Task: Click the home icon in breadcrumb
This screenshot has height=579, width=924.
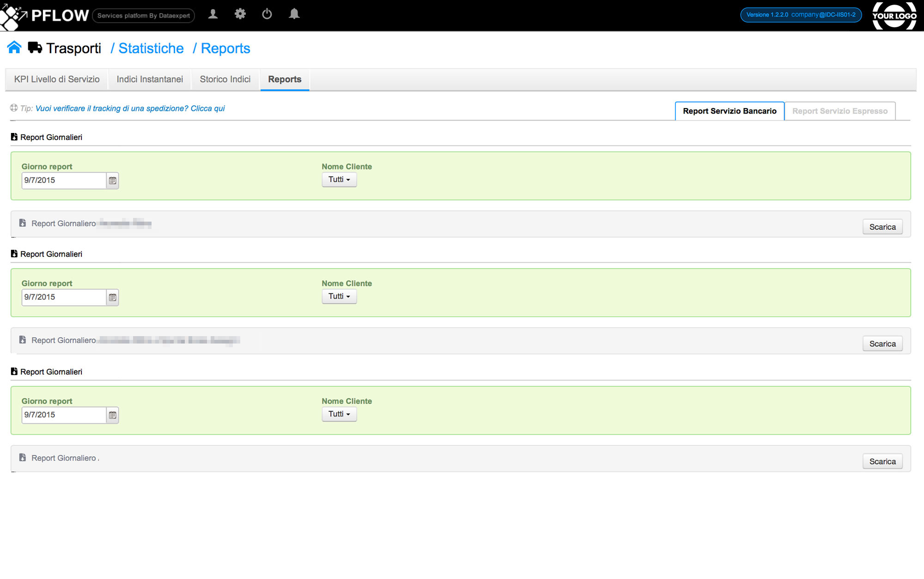Action: click(14, 48)
